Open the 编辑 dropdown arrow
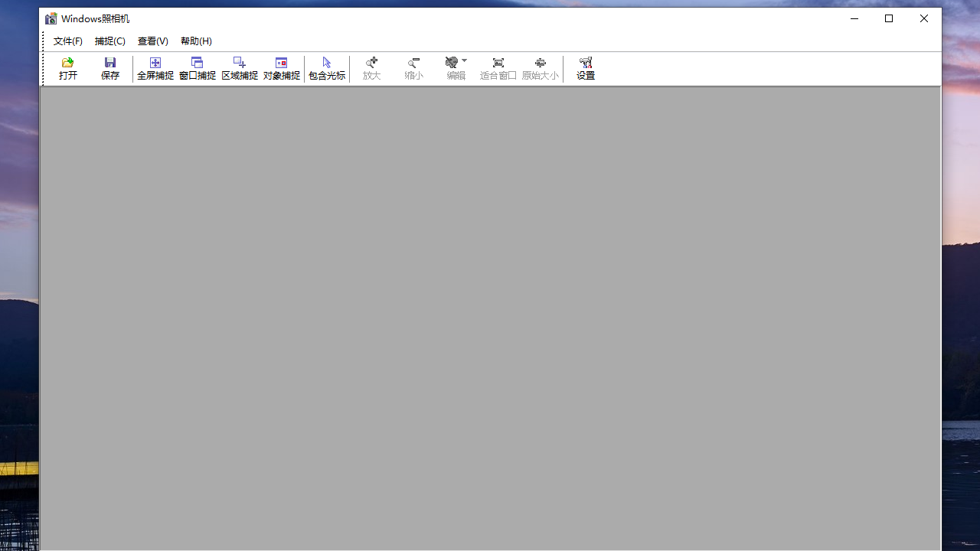Screen dimensions: 980x551 coord(464,61)
